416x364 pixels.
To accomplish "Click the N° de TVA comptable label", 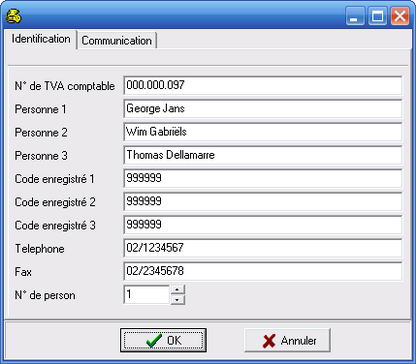I will coord(65,86).
